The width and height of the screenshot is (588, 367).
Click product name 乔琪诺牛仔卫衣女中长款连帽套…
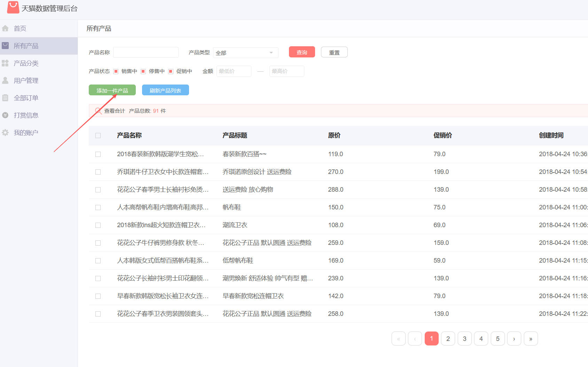163,172
